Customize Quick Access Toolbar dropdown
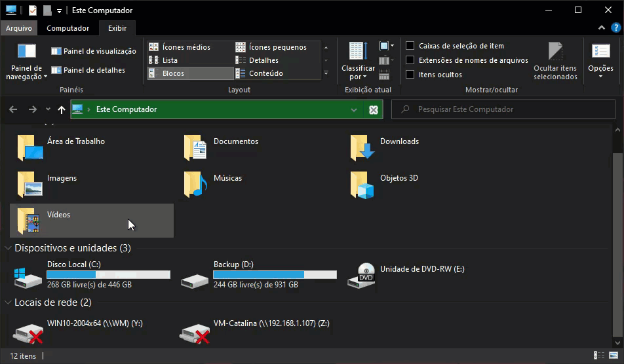624x364 pixels. coord(59,11)
